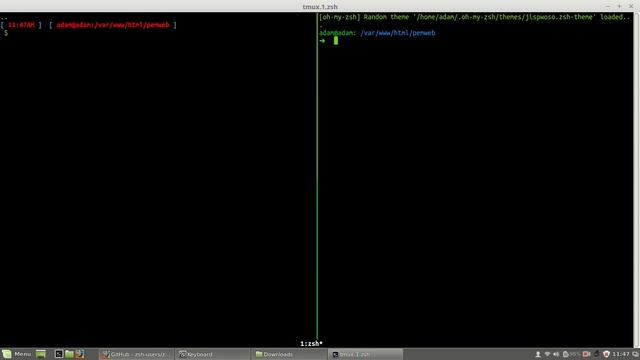Open the update manager shield icon
640x360 pixels.
606,354
